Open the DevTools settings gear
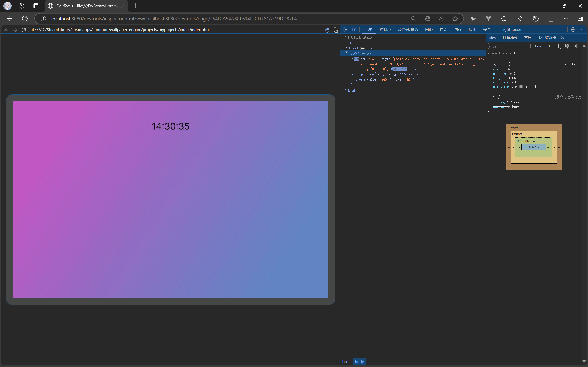The width and height of the screenshot is (588, 367). (x=573, y=29)
